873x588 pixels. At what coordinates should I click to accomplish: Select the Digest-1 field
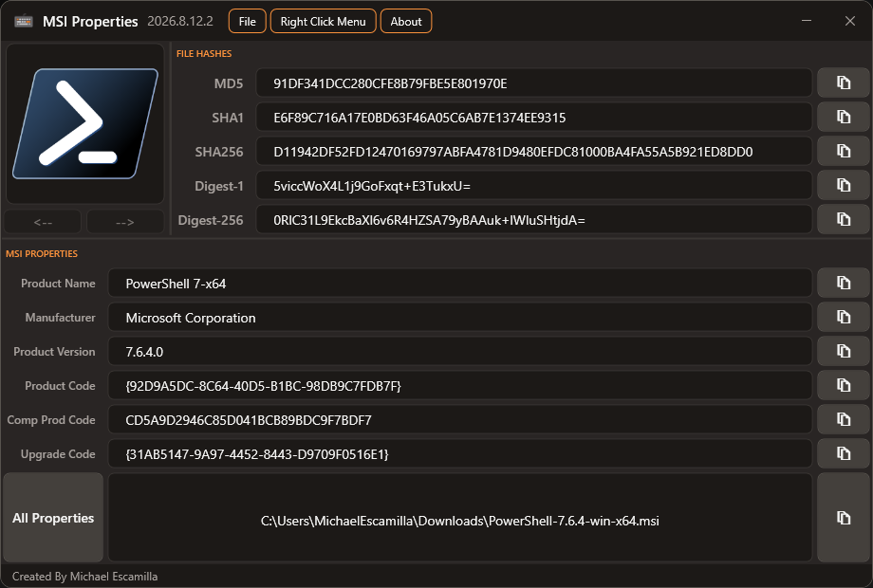tap(534, 185)
